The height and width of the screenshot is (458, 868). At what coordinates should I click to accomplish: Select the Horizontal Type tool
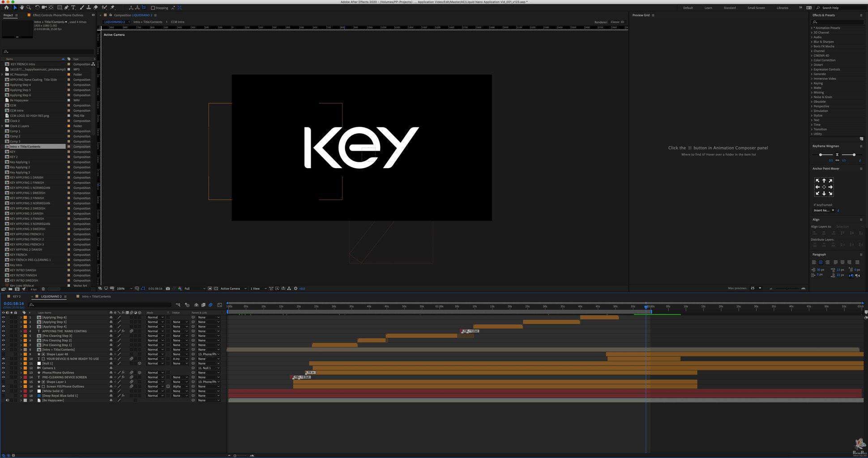pos(73,8)
